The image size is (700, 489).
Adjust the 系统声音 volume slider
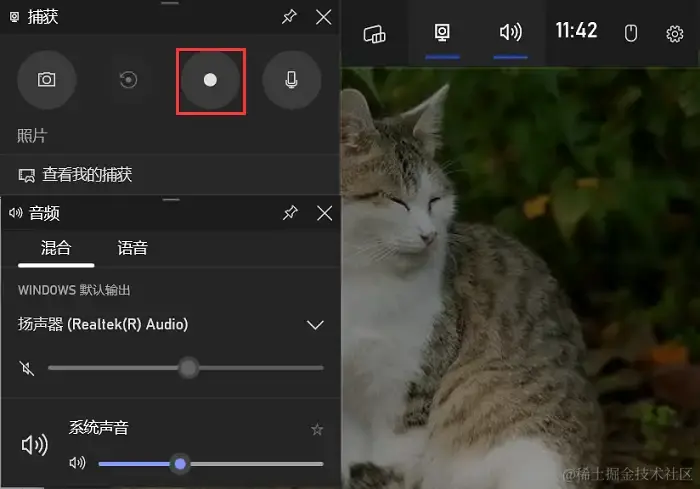tap(211, 464)
